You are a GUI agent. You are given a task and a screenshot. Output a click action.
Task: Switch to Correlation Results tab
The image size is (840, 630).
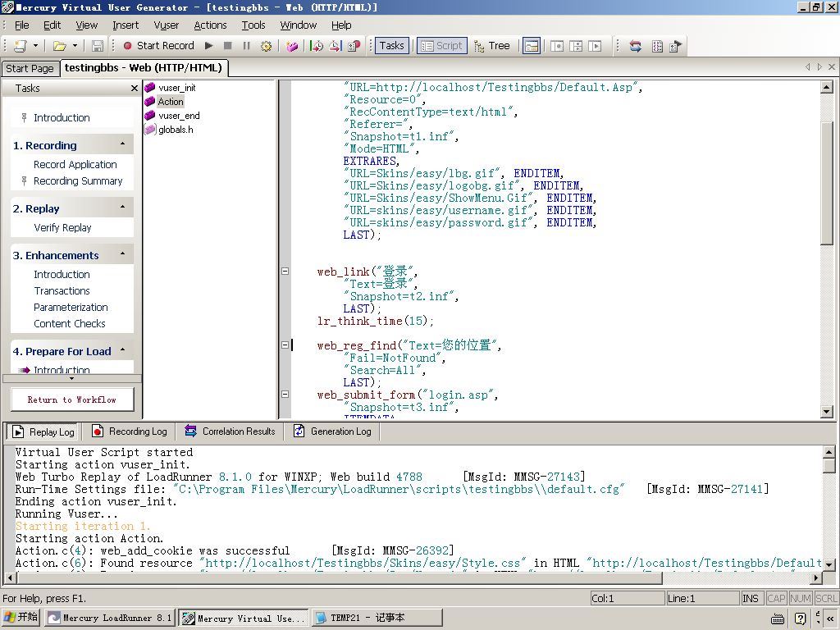[230, 431]
